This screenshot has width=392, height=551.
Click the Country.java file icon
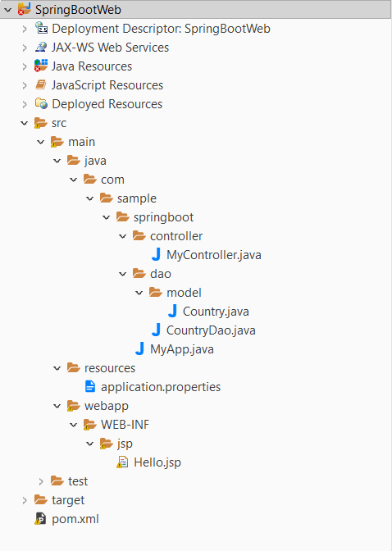pos(172,311)
